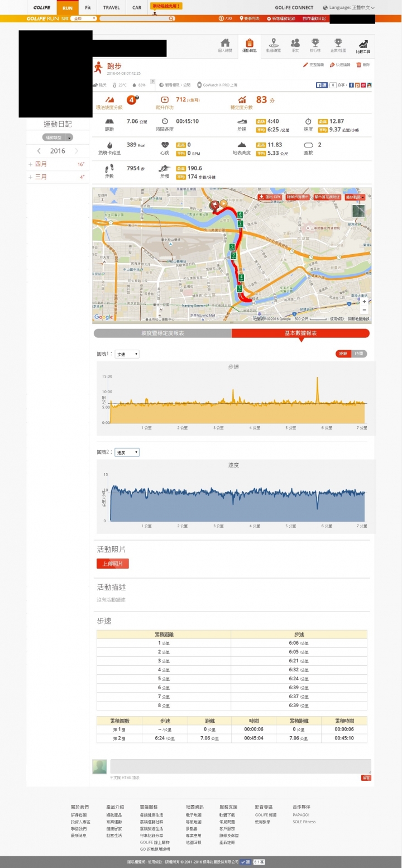Image resolution: width=402 pixels, height=868 pixels.
Task: Click PAPAGO! footer link
Action: pos(300,815)
